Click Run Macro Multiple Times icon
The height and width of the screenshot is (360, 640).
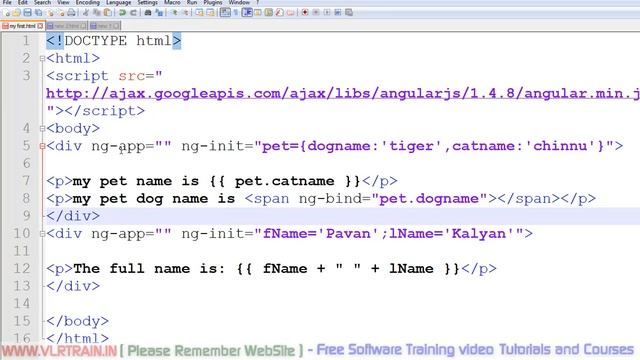coord(338,13)
